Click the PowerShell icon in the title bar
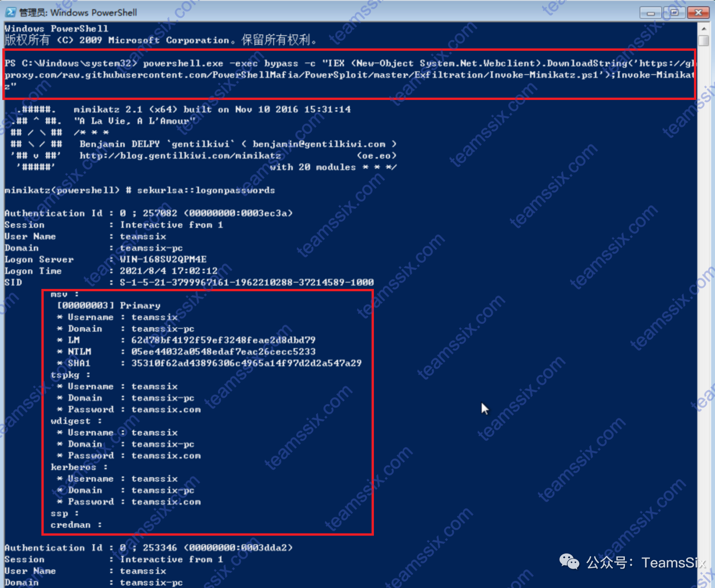The height and width of the screenshot is (588, 715). [x=10, y=12]
